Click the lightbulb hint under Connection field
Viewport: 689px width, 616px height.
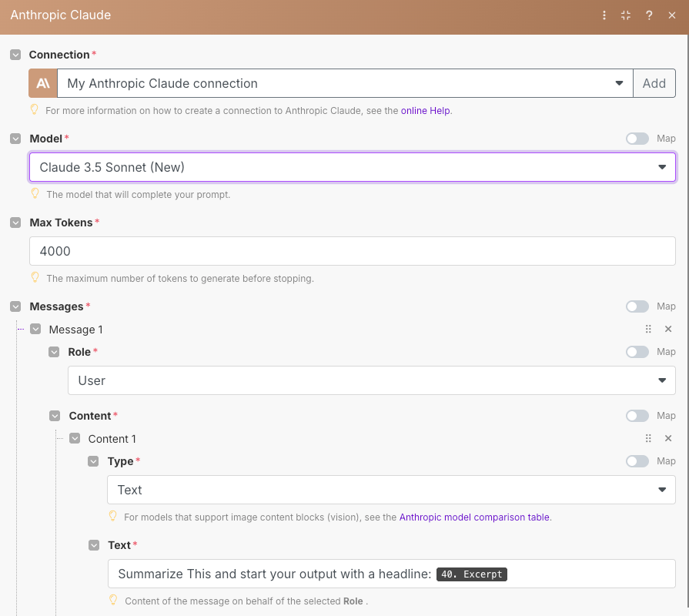pyautogui.click(x=35, y=109)
